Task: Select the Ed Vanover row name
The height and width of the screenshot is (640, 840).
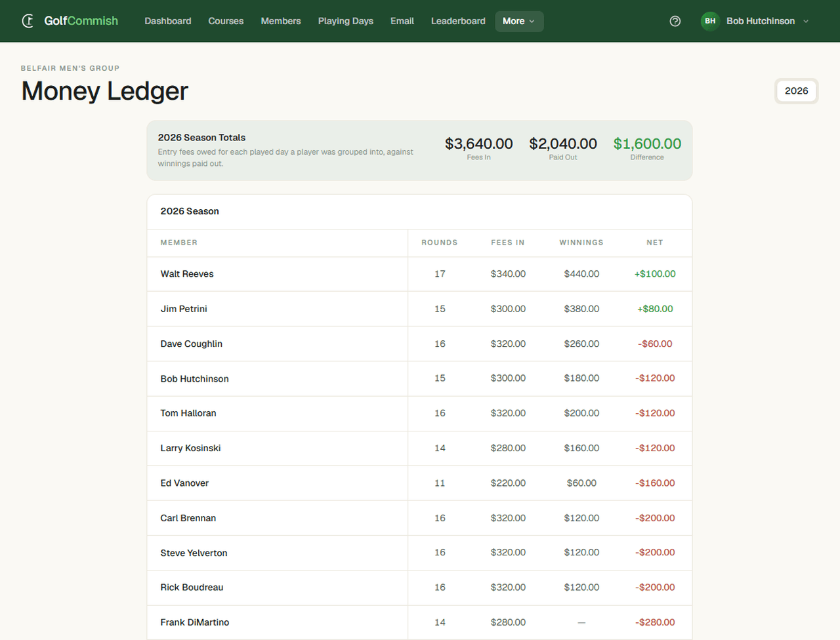Action: (x=184, y=483)
